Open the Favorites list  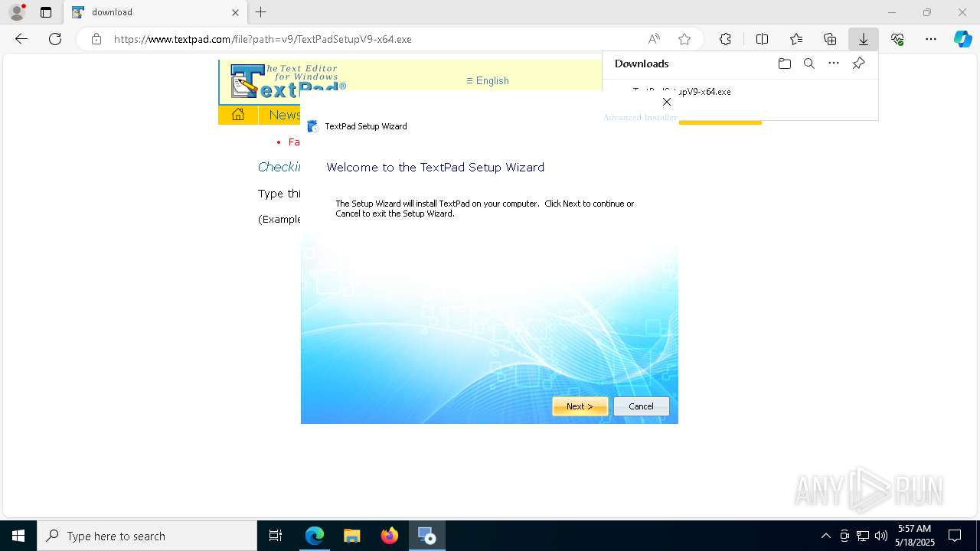[x=796, y=39]
